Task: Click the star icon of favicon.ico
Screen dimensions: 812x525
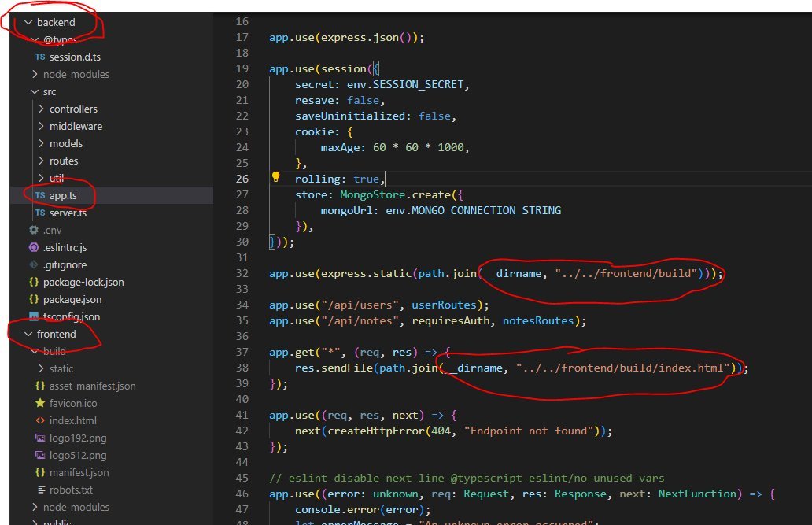Action: (40, 403)
